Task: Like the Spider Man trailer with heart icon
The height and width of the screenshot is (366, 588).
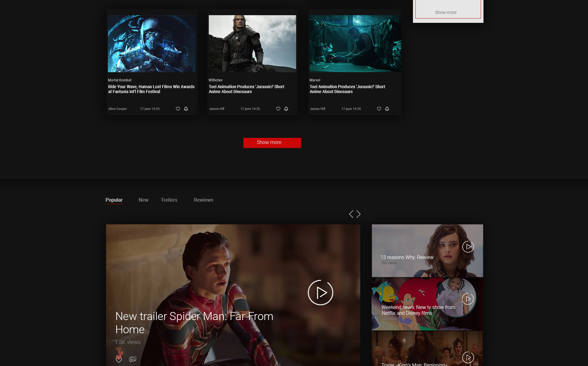Action: tap(119, 360)
